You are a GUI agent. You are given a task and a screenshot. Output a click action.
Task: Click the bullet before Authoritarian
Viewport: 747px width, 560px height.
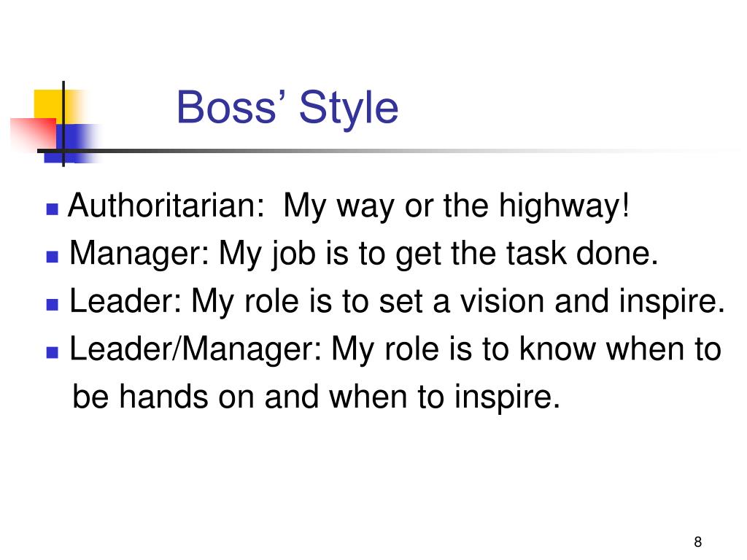tap(53, 209)
